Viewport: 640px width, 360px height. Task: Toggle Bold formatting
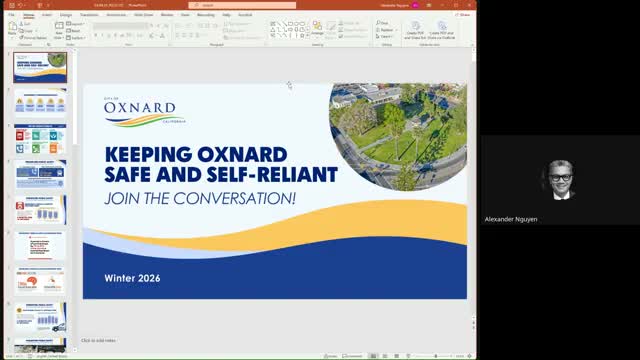(96, 36)
